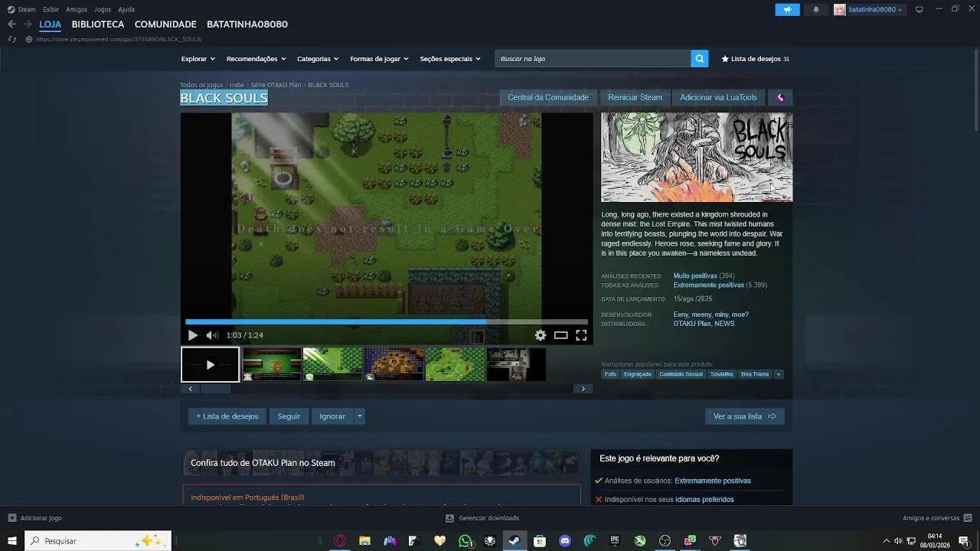Expand the Formas de jogar dropdown
This screenshot has height=551, width=980.
coord(379,59)
